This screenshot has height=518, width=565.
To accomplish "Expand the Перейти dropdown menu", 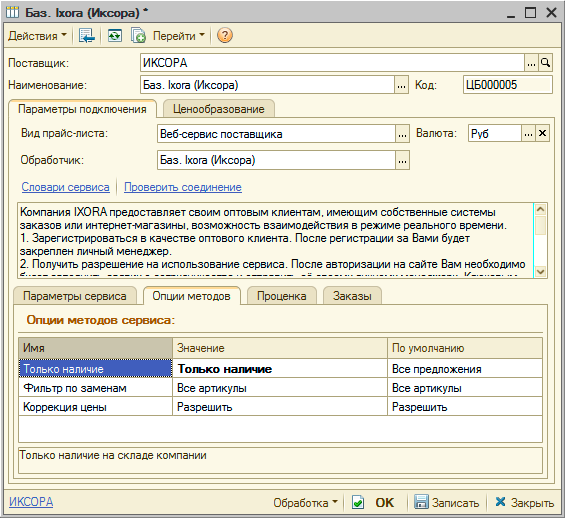I will click(x=179, y=36).
